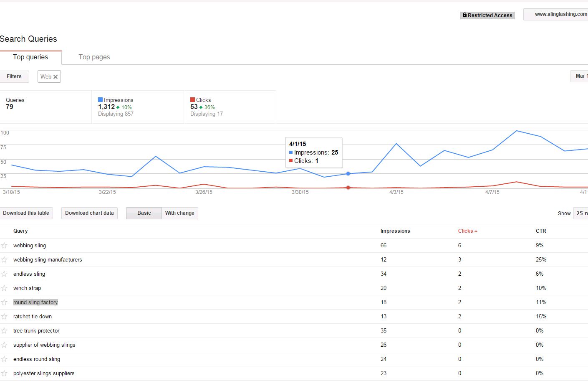The width and height of the screenshot is (588, 381).
Task: Download this table
Action: coord(26,213)
